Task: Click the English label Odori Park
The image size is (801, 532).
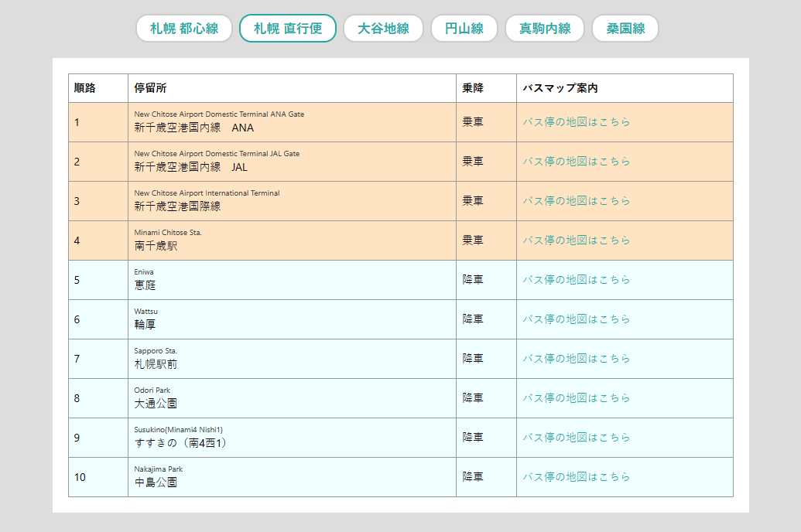Action: coord(152,390)
